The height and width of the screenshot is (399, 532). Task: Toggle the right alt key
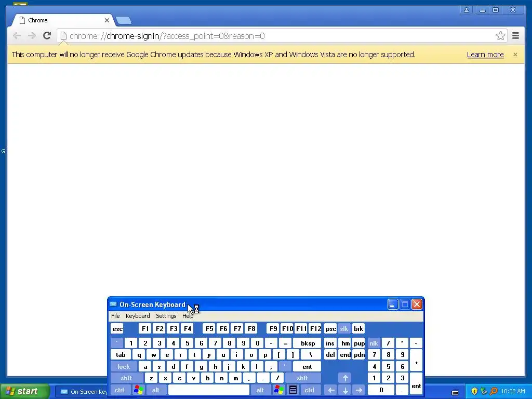pyautogui.click(x=260, y=390)
